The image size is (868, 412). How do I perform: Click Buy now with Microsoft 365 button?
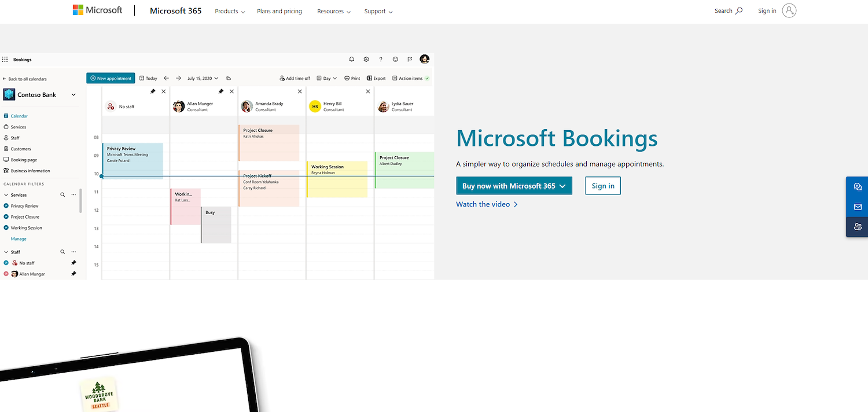[x=514, y=186]
